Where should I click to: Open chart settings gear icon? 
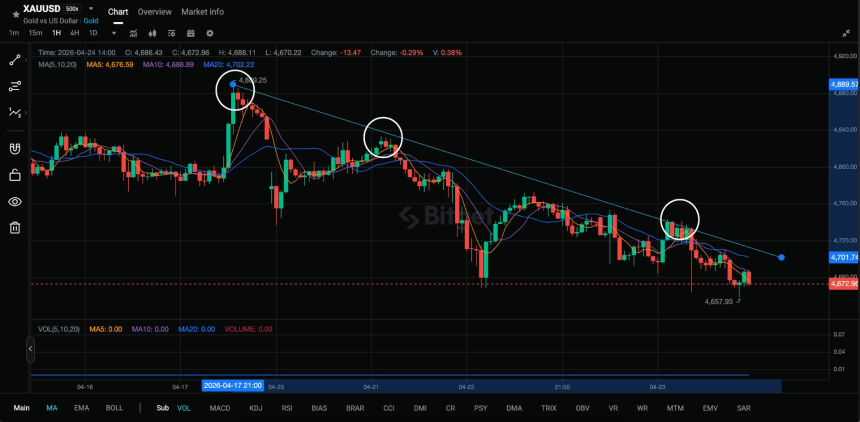click(210, 33)
